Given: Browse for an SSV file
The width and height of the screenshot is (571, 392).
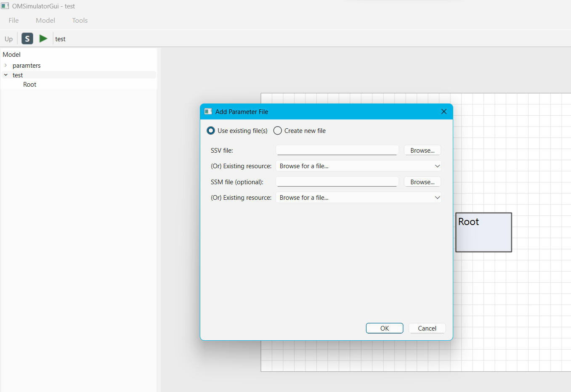Looking at the screenshot, I should (422, 151).
